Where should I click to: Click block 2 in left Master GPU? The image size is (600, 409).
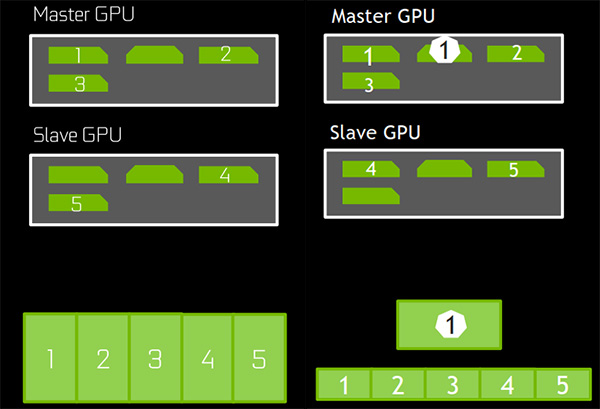228,55
